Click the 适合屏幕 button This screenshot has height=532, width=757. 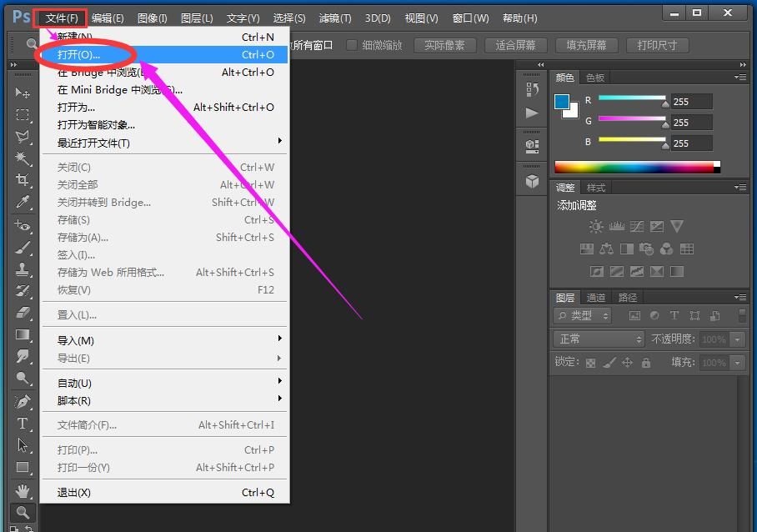(x=515, y=45)
